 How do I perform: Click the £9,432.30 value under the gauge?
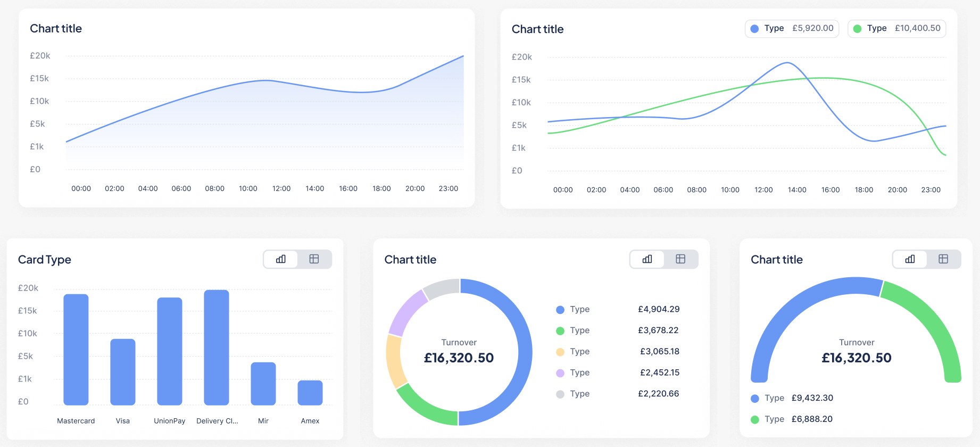[812, 398]
